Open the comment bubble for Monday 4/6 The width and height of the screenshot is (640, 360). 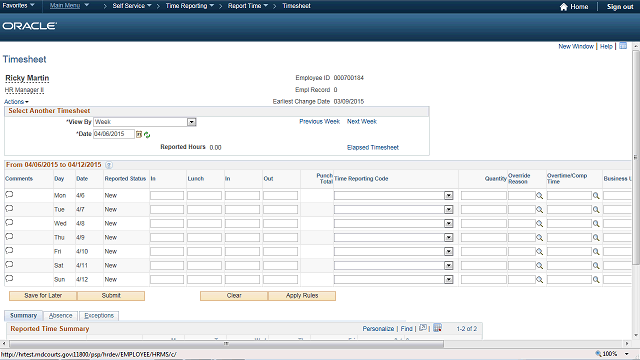click(9, 195)
